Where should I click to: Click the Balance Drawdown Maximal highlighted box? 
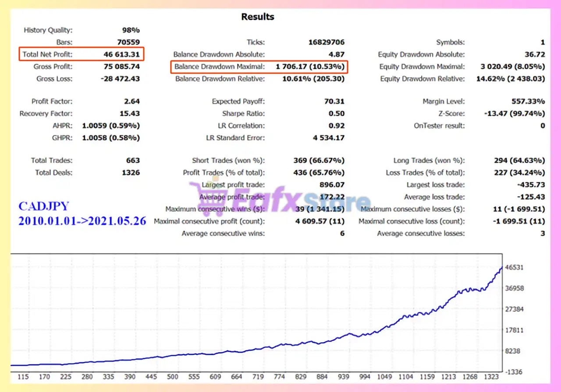pos(259,67)
